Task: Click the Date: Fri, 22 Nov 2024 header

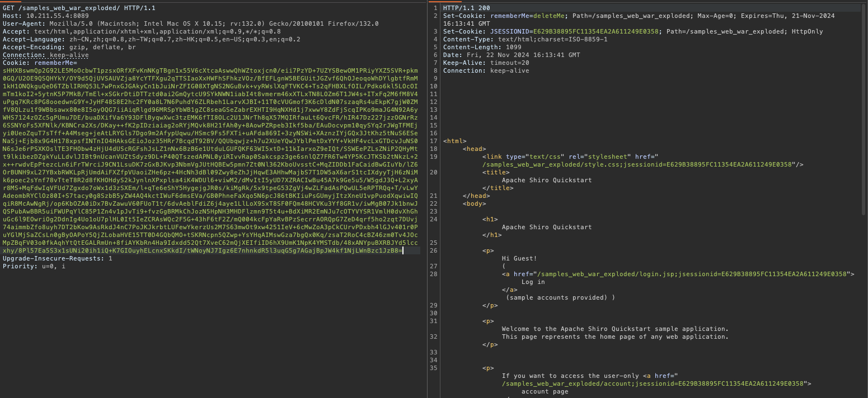Action: (512, 55)
